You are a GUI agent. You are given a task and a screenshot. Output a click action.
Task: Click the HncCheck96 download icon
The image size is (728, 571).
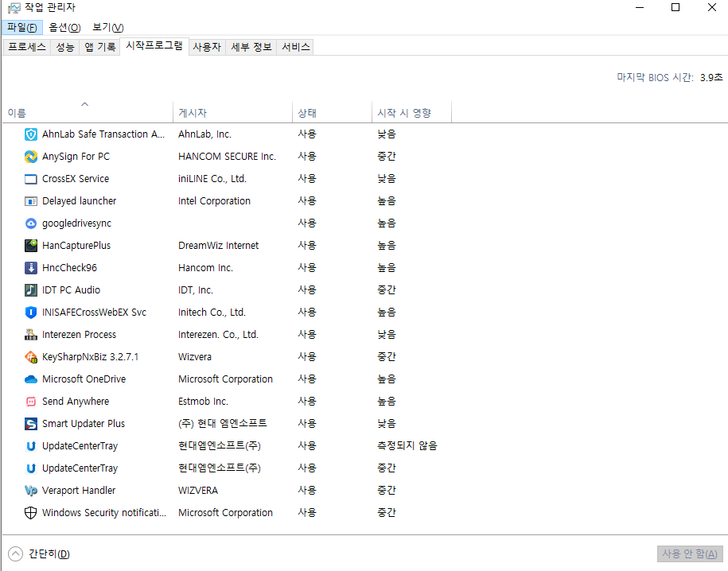click(x=31, y=268)
